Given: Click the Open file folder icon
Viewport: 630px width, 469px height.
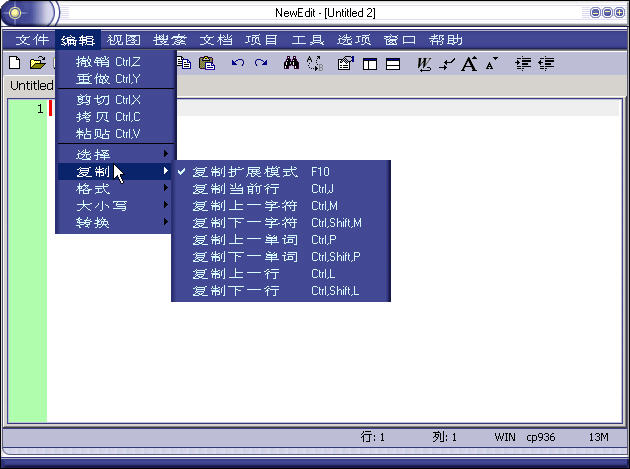Looking at the screenshot, I should click(38, 63).
